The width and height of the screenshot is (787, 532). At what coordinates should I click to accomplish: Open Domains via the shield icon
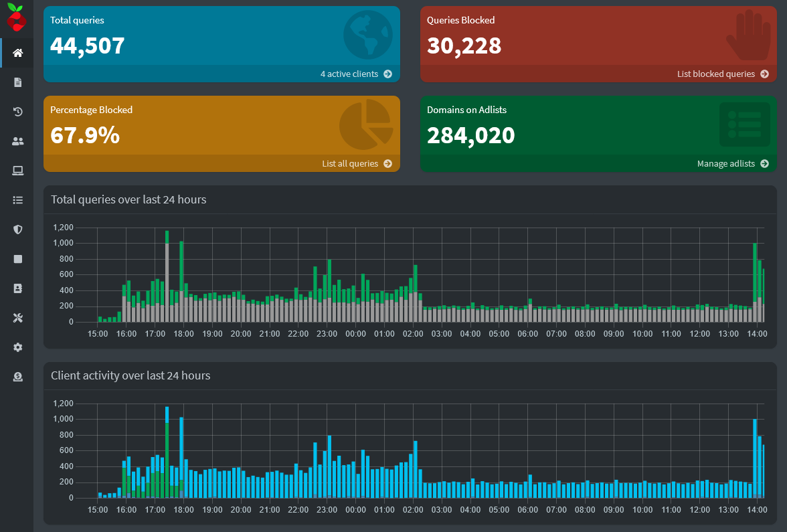point(17,230)
